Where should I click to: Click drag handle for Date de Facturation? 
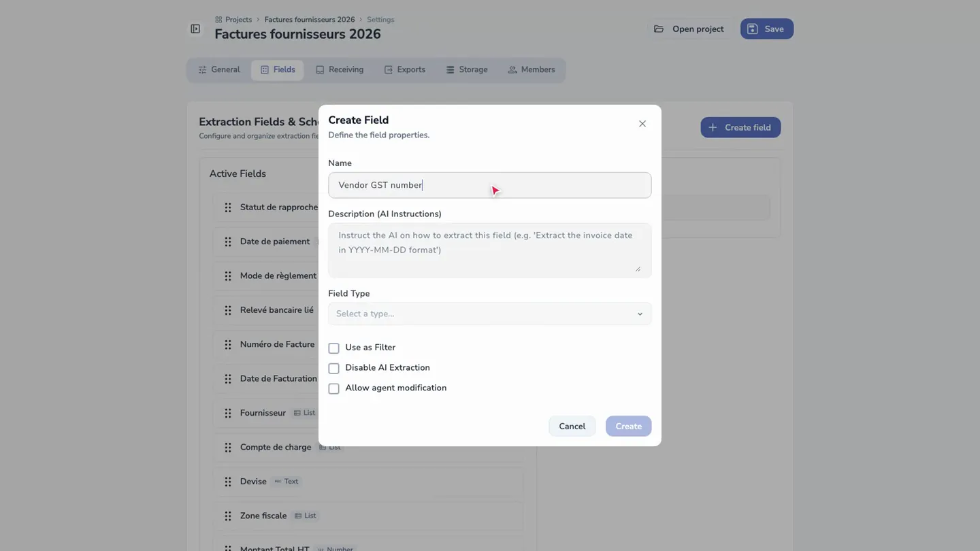[x=228, y=379]
